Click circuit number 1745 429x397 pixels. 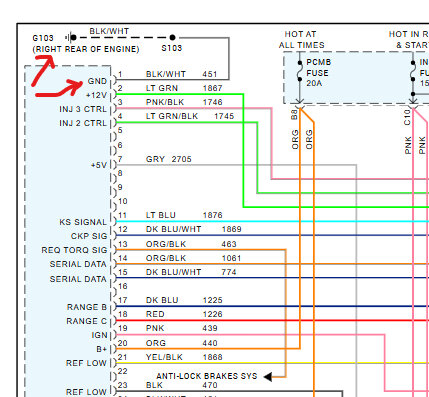[224, 116]
